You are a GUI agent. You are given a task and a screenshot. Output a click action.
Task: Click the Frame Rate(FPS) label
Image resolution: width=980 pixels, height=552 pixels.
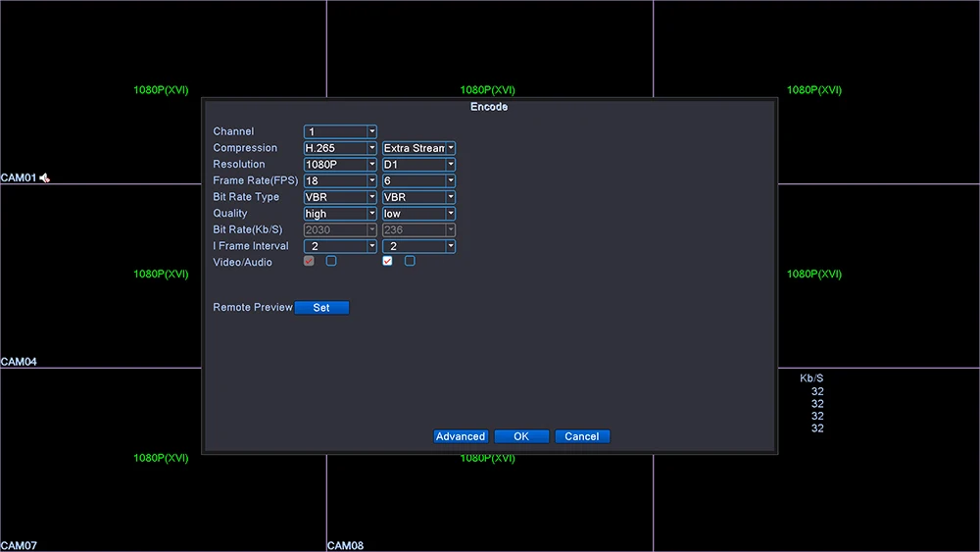tap(256, 180)
